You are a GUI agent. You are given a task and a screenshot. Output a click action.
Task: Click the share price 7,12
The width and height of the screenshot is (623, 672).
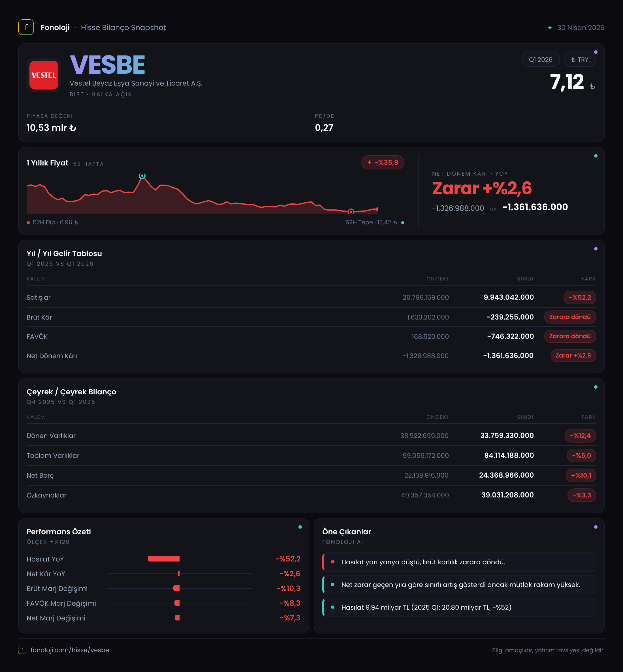pos(567,82)
